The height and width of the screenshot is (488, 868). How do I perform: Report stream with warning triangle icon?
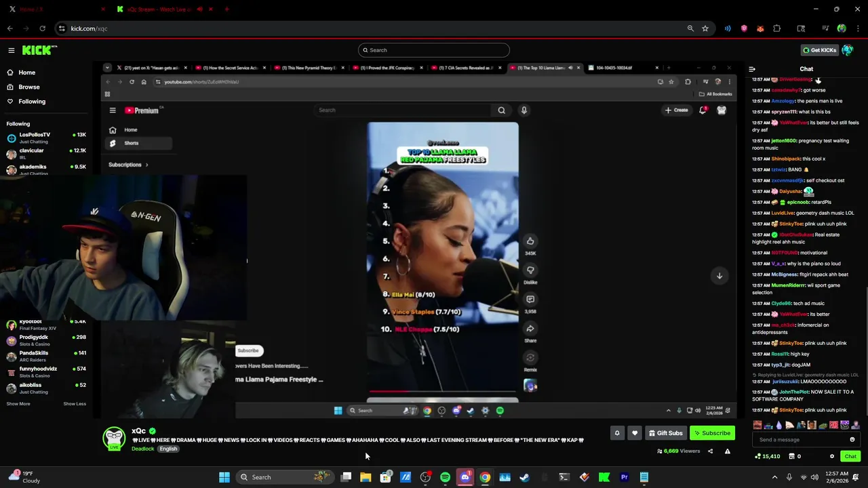(727, 451)
